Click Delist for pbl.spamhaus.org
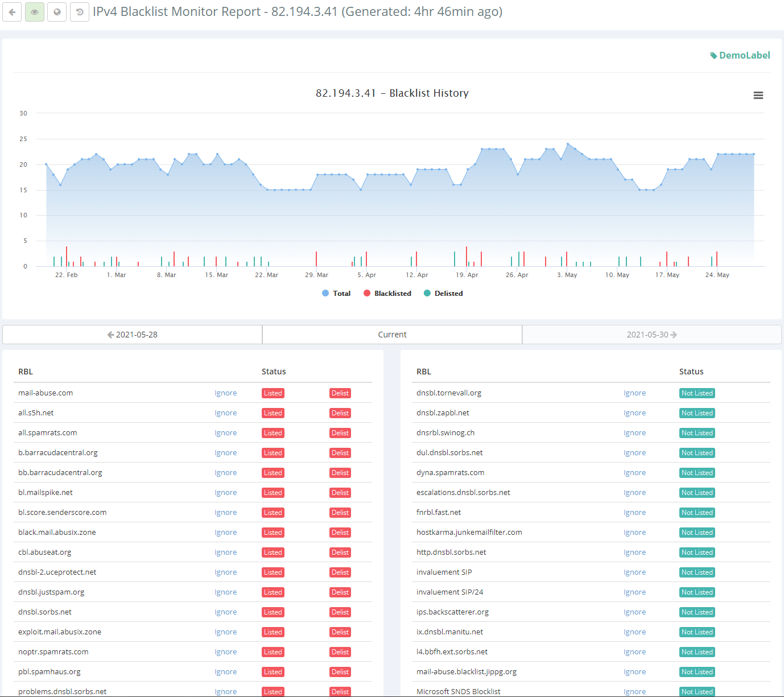The image size is (784, 697). (340, 672)
